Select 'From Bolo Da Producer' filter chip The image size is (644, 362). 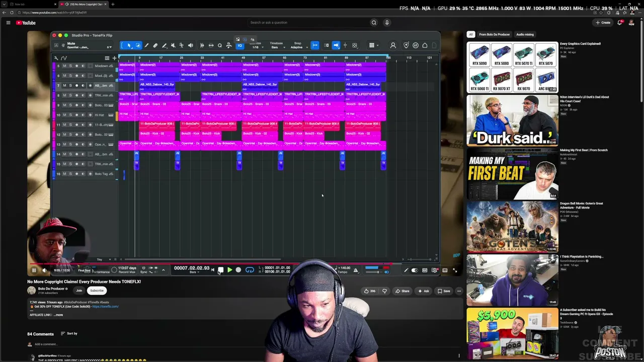click(494, 34)
